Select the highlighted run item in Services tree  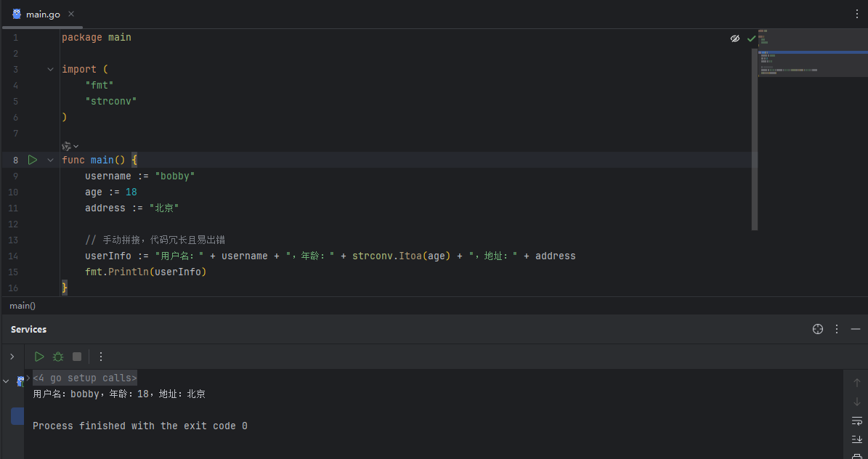click(x=17, y=416)
